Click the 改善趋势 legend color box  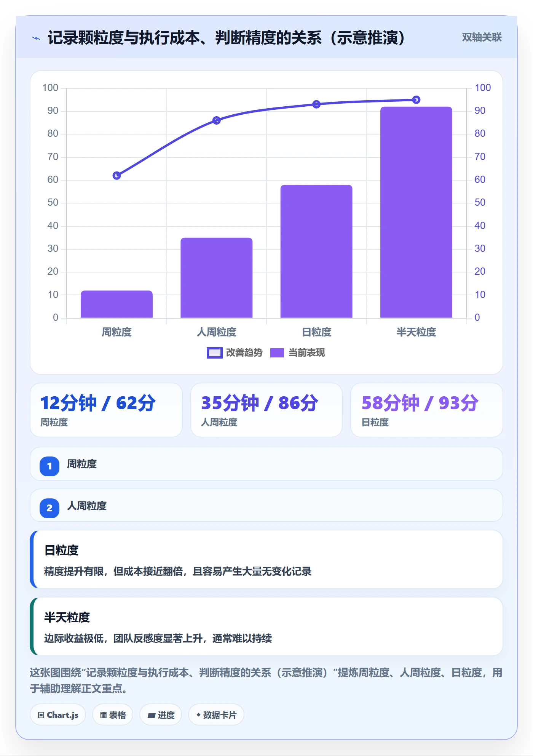tap(214, 353)
